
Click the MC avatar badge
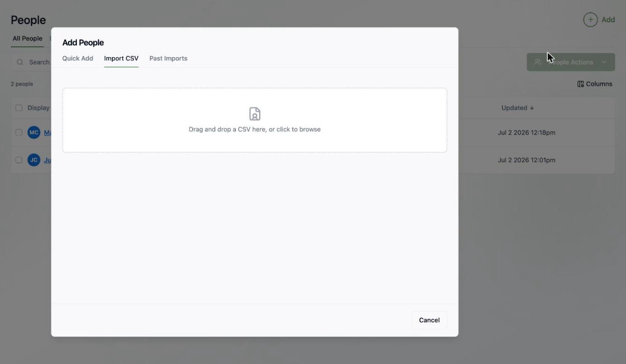tap(34, 133)
